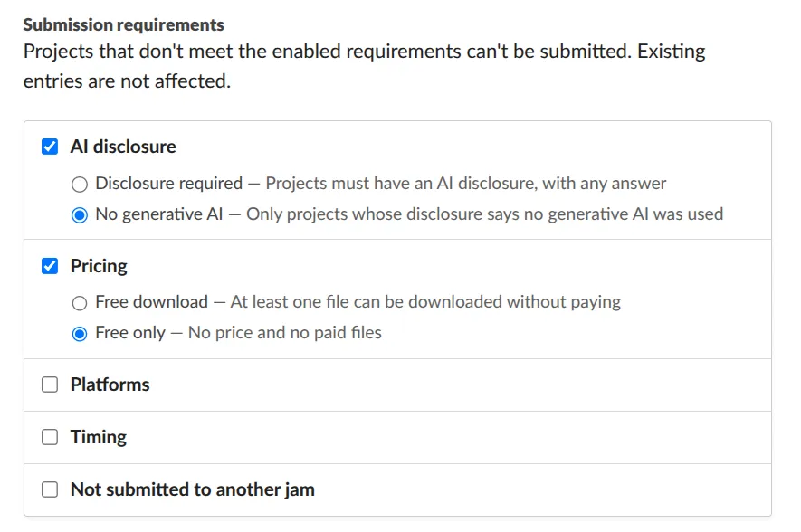The height and width of the screenshot is (532, 801).
Task: Click 'Only projects whose disclosure says' description text
Action: (x=485, y=214)
